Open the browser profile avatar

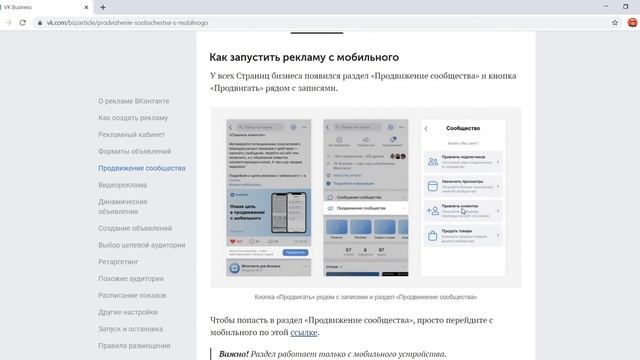click(632, 23)
